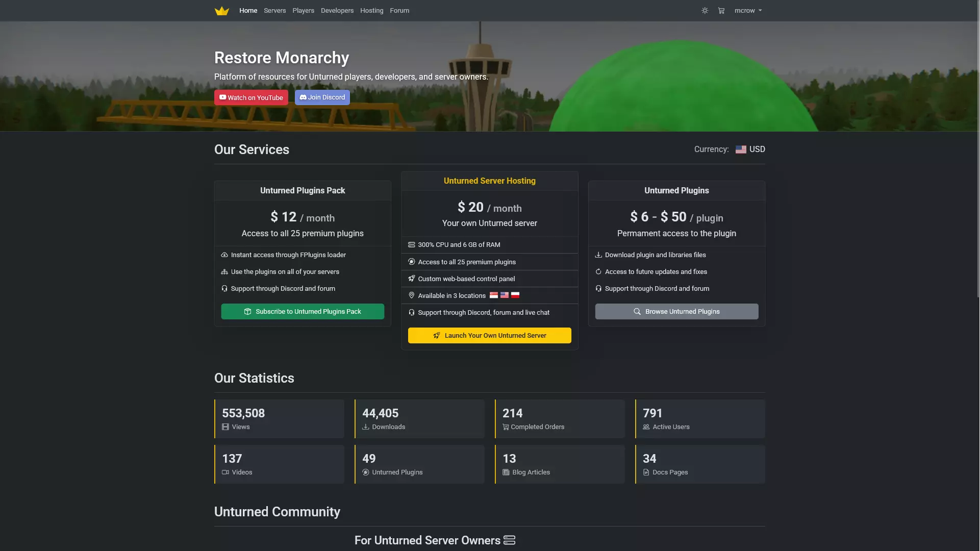Screen dimensions: 980x551
Task: Click 'Docs Pages' stat label
Action: tap(670, 472)
